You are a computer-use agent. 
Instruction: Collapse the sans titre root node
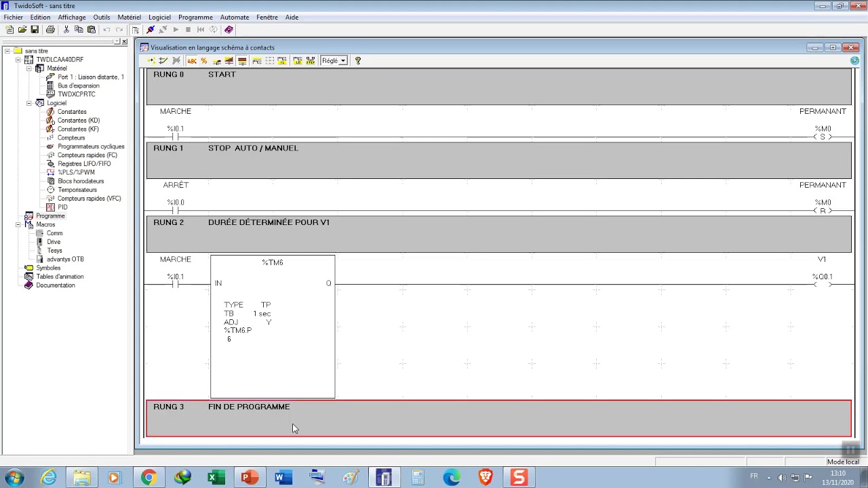coord(7,51)
